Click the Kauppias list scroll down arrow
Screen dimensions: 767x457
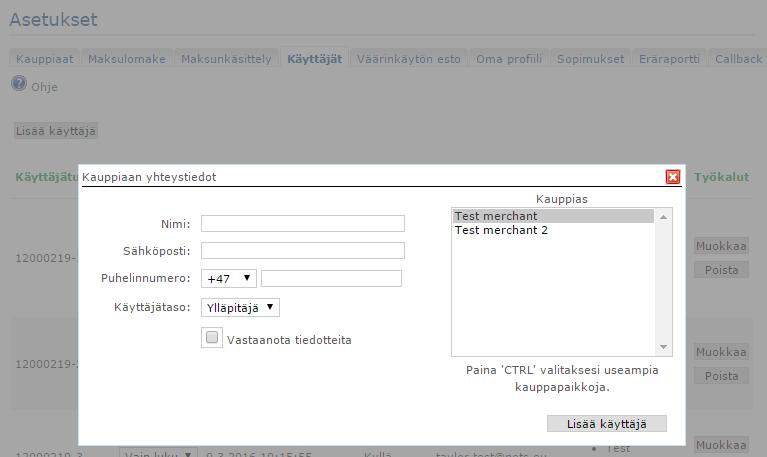[x=663, y=347]
